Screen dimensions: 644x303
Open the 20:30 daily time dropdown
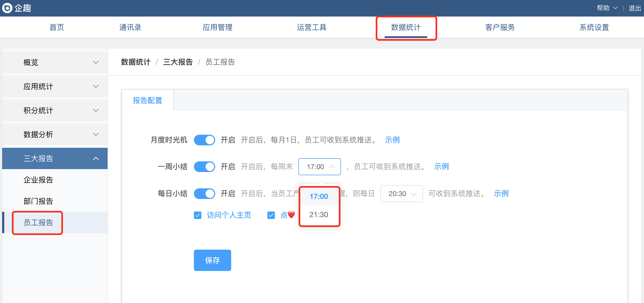[401, 194]
